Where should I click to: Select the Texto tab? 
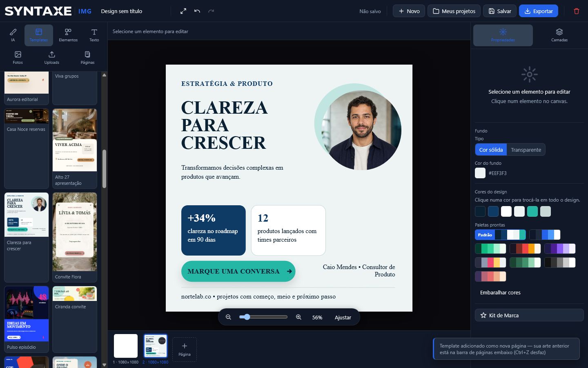click(94, 35)
